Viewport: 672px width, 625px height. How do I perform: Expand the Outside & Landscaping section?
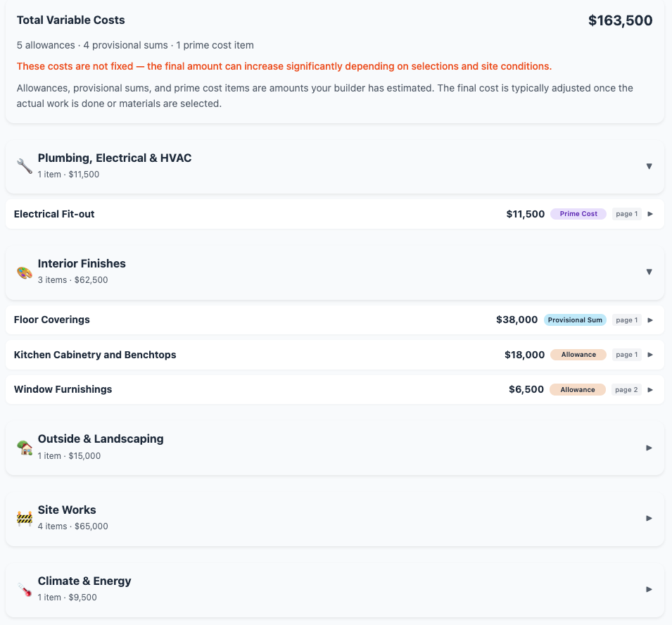(649, 448)
